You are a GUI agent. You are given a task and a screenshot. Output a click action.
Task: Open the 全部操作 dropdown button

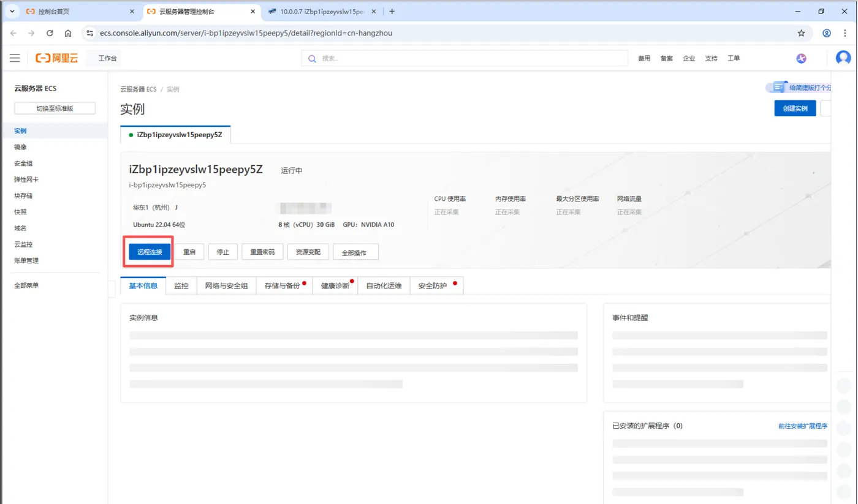(x=356, y=252)
